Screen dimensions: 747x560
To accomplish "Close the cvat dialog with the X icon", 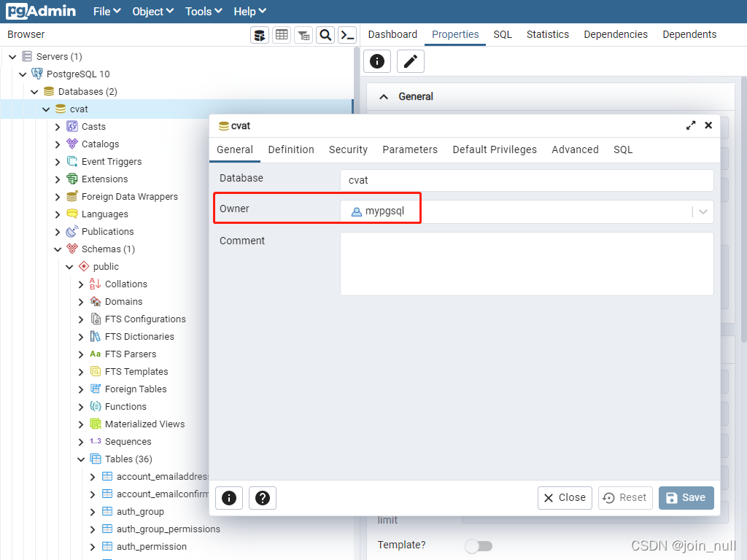I will coord(708,125).
